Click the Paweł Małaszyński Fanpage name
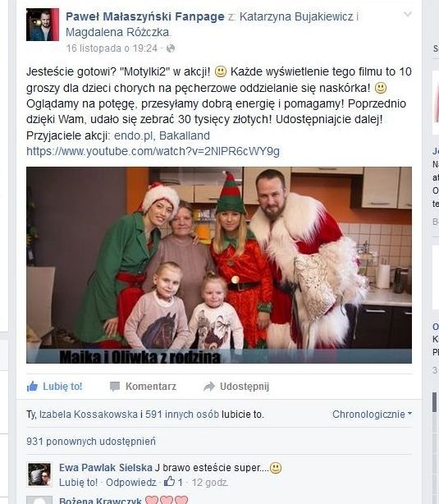This screenshot has height=504, width=439. click(x=145, y=16)
